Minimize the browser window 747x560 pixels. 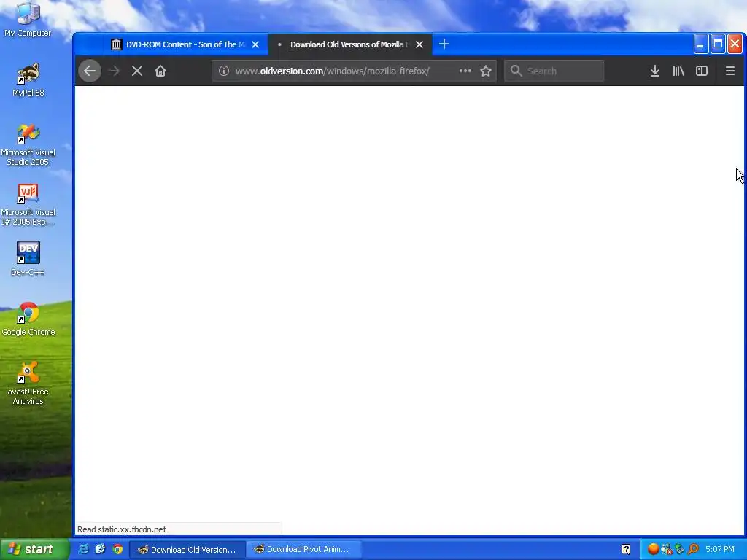[x=700, y=44]
